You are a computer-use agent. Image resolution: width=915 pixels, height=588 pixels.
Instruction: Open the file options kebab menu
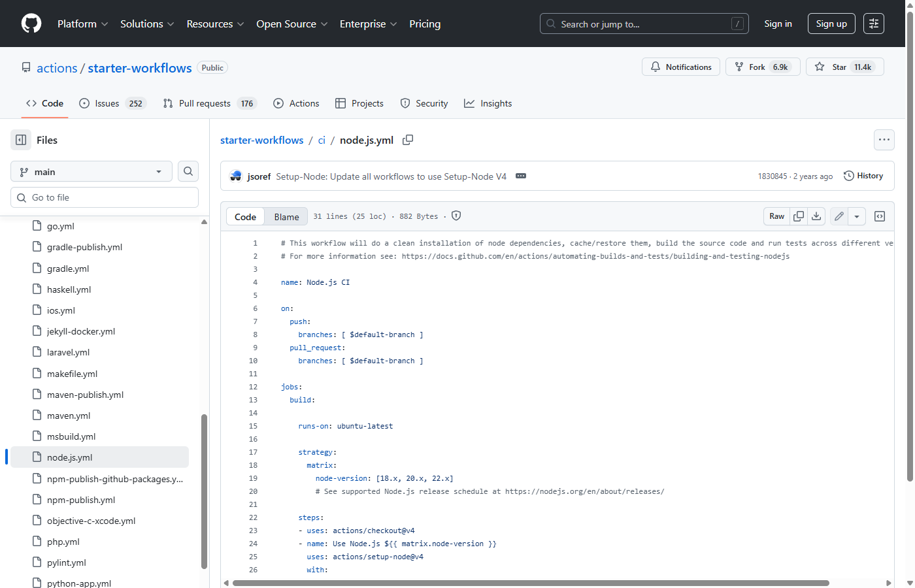pyautogui.click(x=884, y=140)
